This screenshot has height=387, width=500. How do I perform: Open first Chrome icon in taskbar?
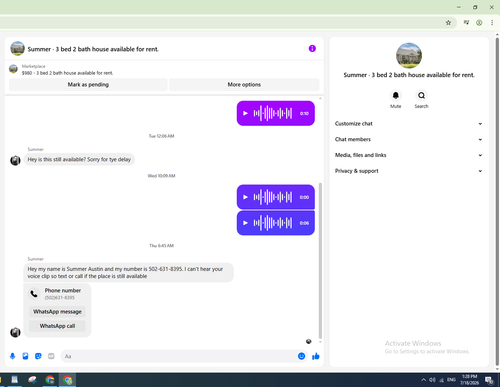pyautogui.click(x=50, y=380)
